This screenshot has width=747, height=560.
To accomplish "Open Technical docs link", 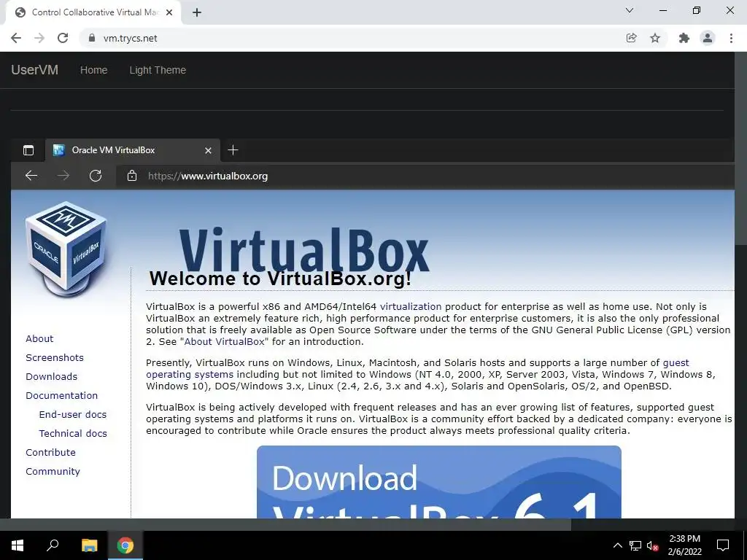I will coord(73,433).
